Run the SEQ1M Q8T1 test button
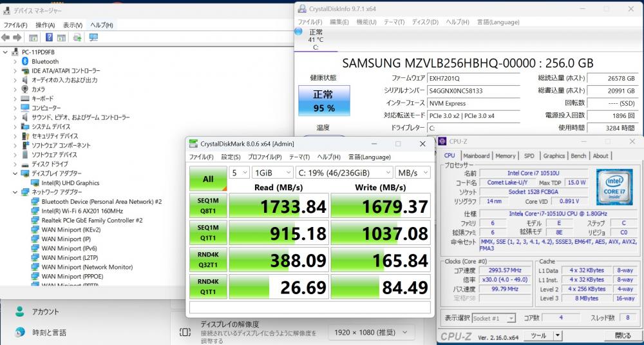The width and height of the screenshot is (644, 345). click(x=208, y=205)
